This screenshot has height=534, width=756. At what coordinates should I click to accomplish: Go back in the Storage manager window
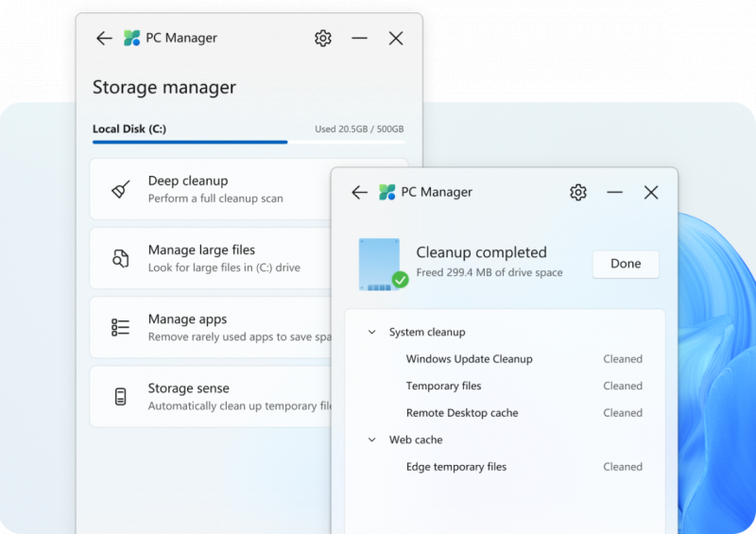point(104,38)
